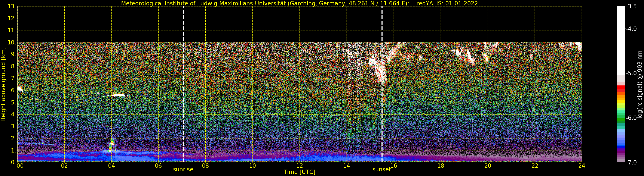Click the '6.' height axis tick label
The width and height of the screenshot is (644, 176).
(13, 90)
